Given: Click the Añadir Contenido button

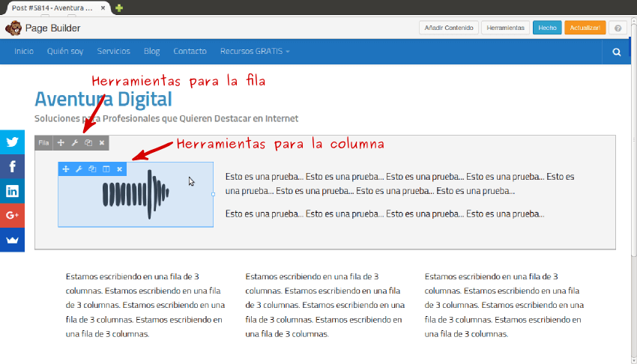Looking at the screenshot, I should tap(448, 28).
